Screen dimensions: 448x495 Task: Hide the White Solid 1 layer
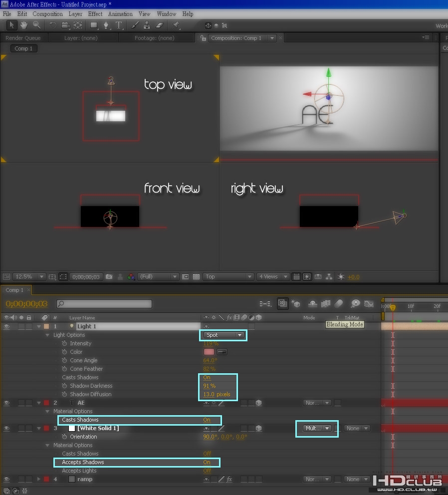click(6, 429)
